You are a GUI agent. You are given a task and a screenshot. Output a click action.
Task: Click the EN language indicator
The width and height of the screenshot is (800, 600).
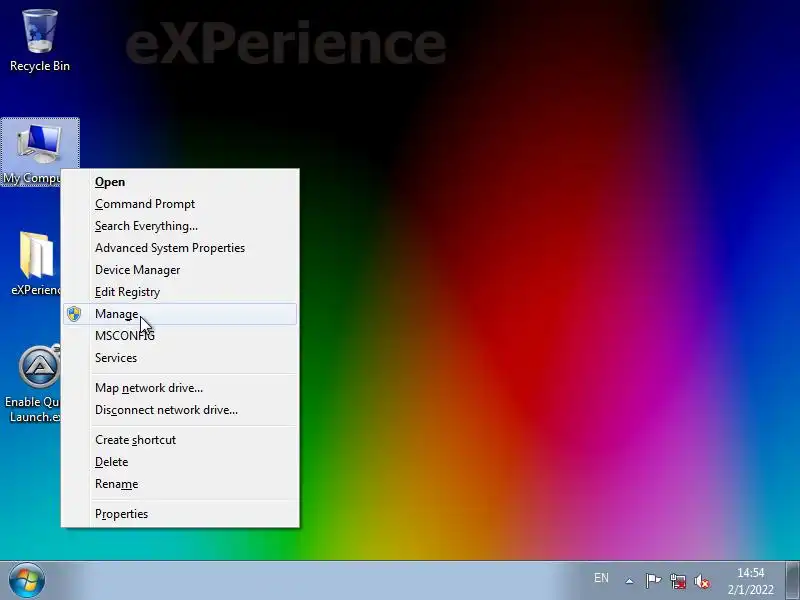coord(601,578)
